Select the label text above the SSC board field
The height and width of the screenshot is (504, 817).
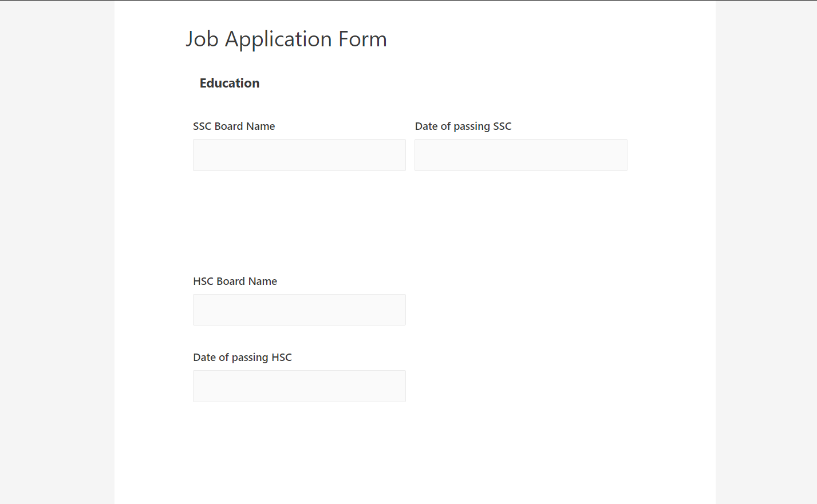[x=234, y=126]
